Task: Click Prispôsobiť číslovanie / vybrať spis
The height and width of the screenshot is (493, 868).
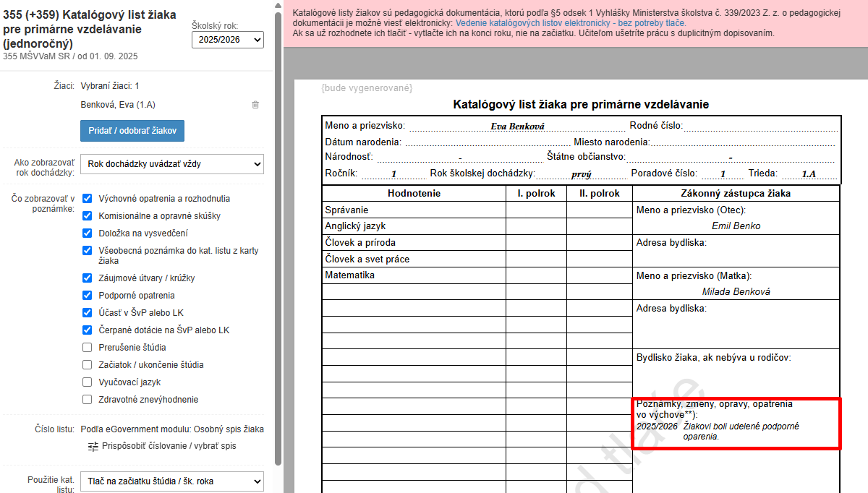Action: point(169,446)
